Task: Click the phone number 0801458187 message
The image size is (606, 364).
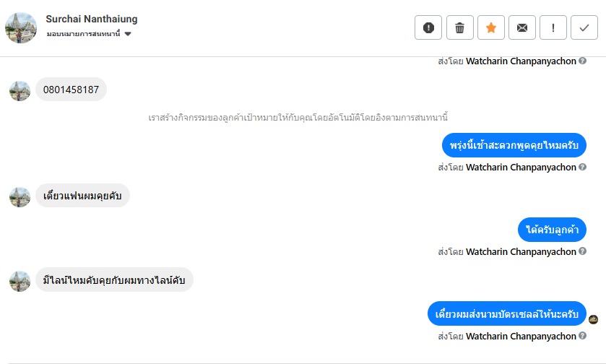Action: click(x=71, y=90)
